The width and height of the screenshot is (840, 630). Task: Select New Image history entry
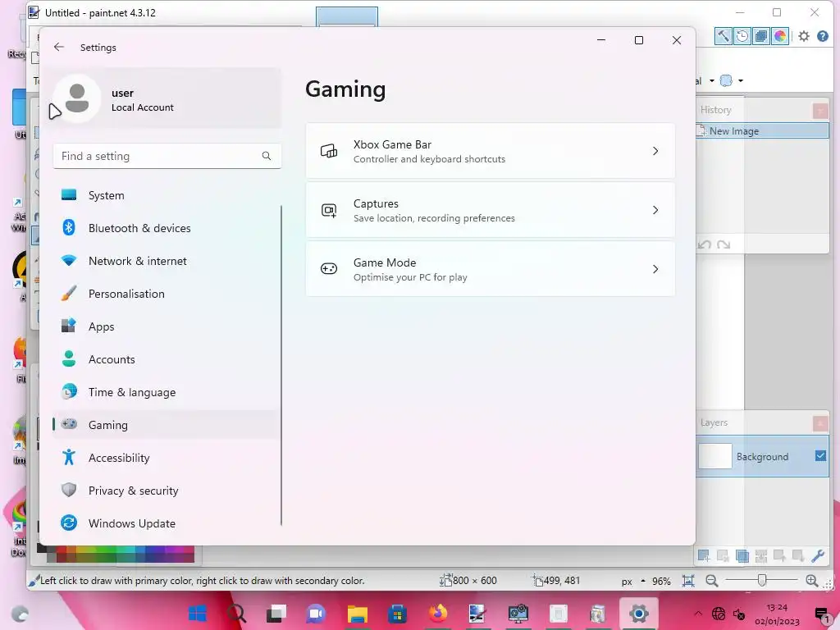762,130
